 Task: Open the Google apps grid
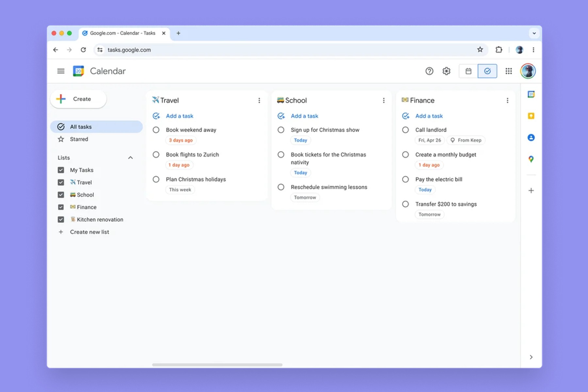click(x=508, y=71)
